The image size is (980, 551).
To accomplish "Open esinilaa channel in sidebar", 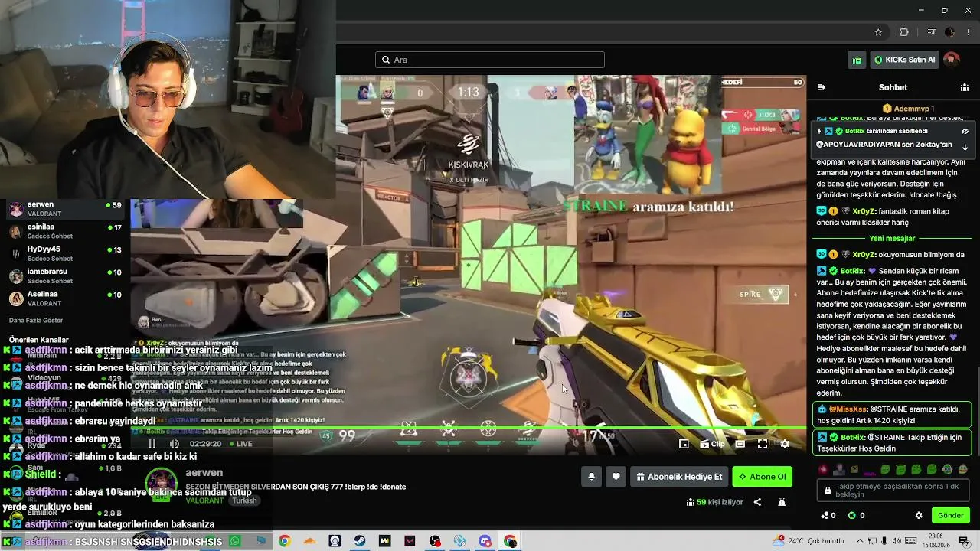I will coord(65,232).
